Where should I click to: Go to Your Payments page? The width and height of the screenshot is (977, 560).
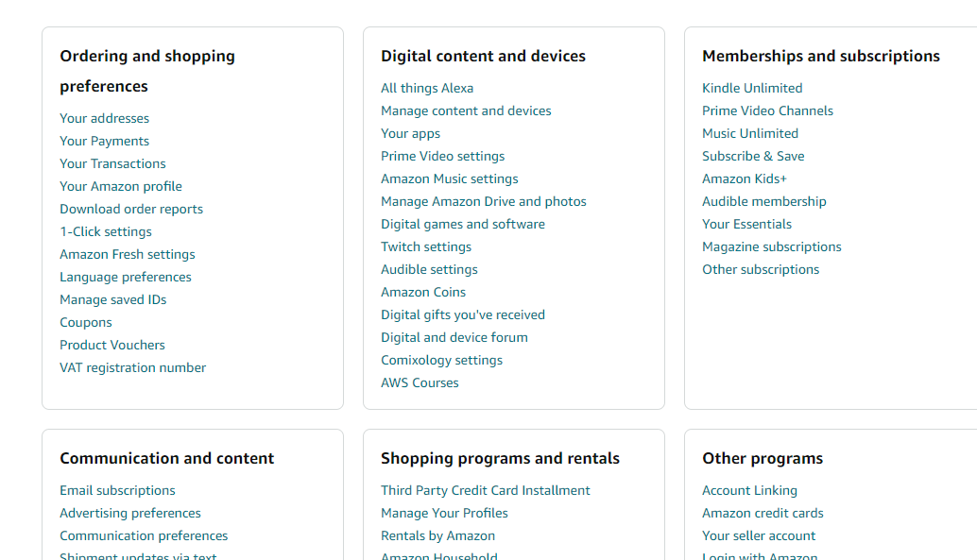click(104, 141)
